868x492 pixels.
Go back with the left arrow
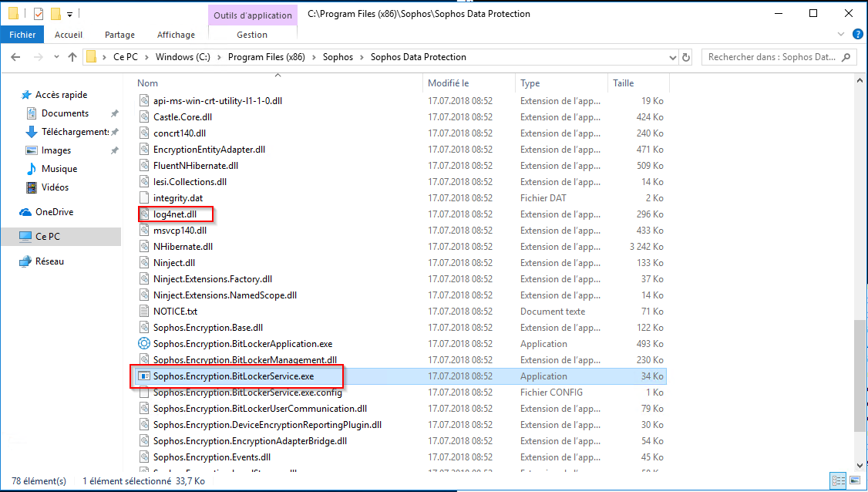coord(15,57)
